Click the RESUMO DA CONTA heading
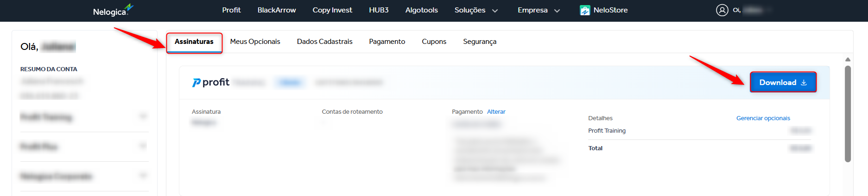The height and width of the screenshot is (196, 868). point(49,69)
